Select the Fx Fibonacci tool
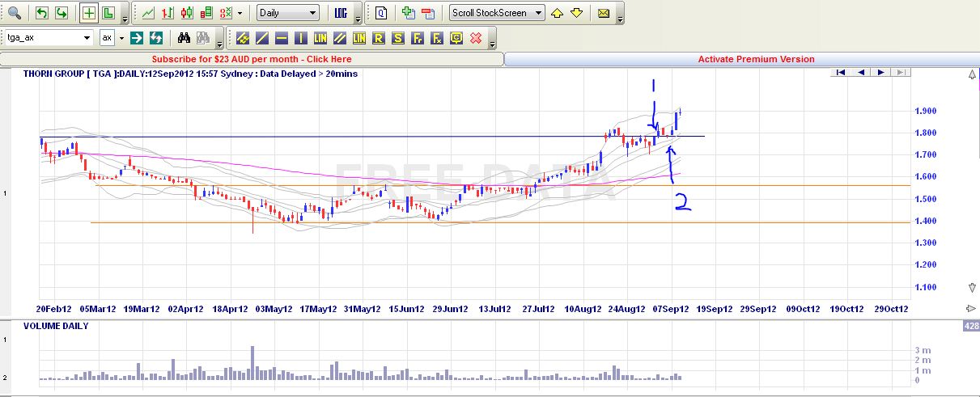 [x=437, y=37]
